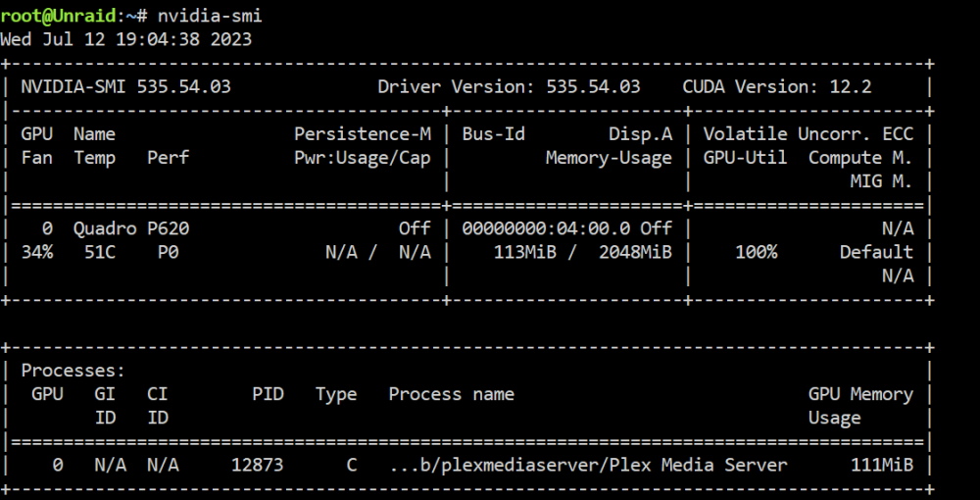The height and width of the screenshot is (500, 980).
Task: Click the Quadro P620 GPU name
Action: (131, 228)
